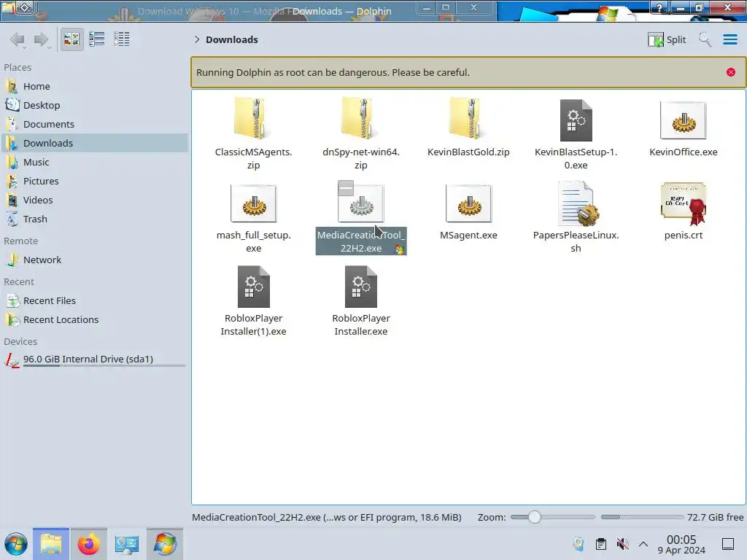Open the clock showing 00:05

[x=681, y=544]
